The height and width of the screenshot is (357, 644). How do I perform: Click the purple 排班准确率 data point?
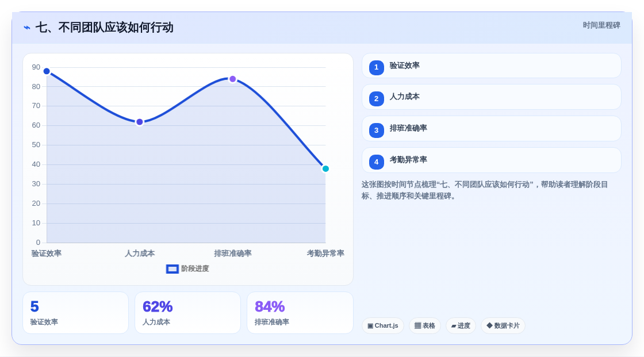[233, 79]
